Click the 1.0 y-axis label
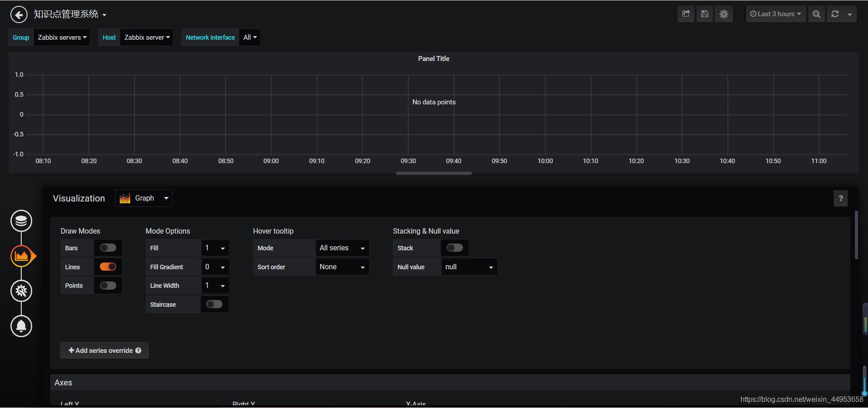The image size is (868, 408). point(19,75)
